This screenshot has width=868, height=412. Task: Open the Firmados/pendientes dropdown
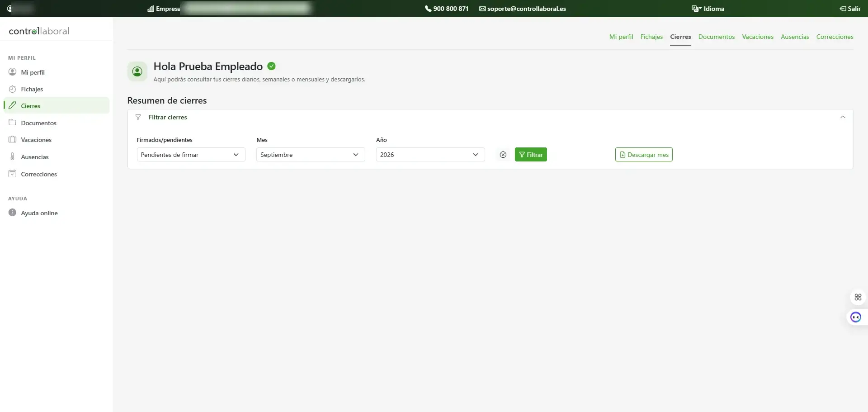pos(191,155)
